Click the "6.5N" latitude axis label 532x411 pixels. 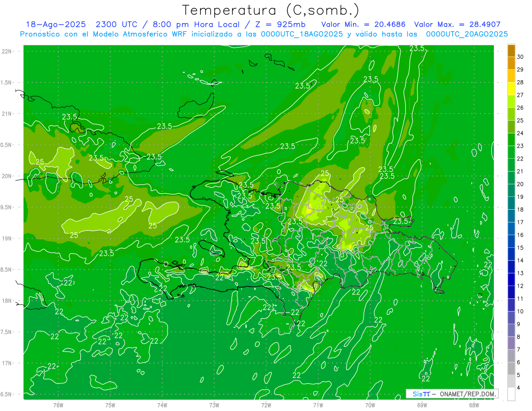click(x=7, y=394)
